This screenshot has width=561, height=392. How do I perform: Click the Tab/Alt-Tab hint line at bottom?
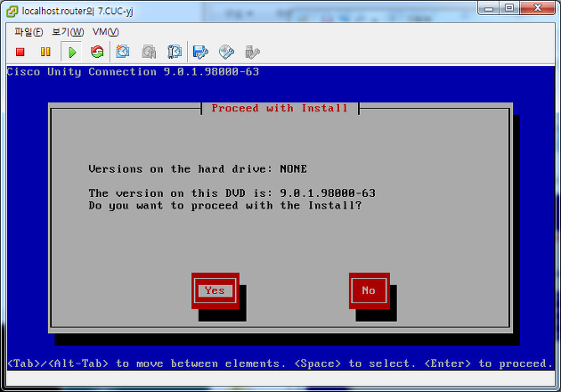[x=280, y=363]
